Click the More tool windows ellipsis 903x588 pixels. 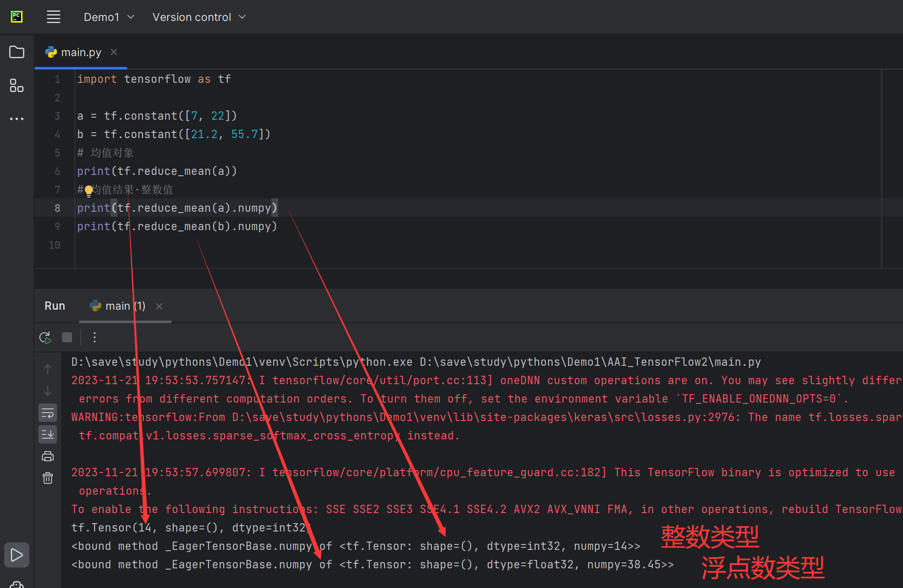tap(17, 119)
